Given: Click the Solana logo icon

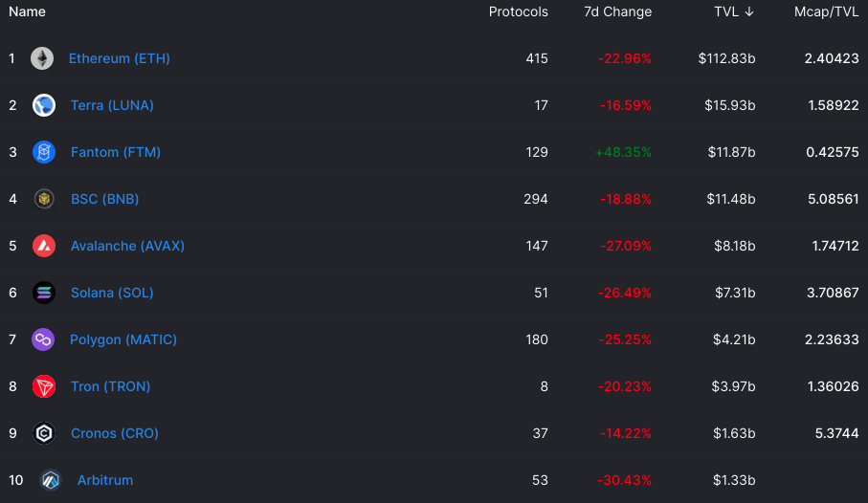Looking at the screenshot, I should [x=44, y=293].
